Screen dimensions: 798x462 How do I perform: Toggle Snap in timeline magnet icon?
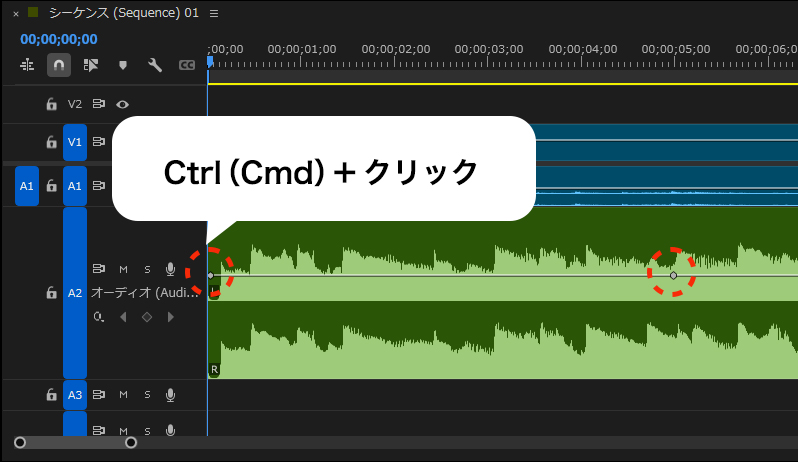59,65
